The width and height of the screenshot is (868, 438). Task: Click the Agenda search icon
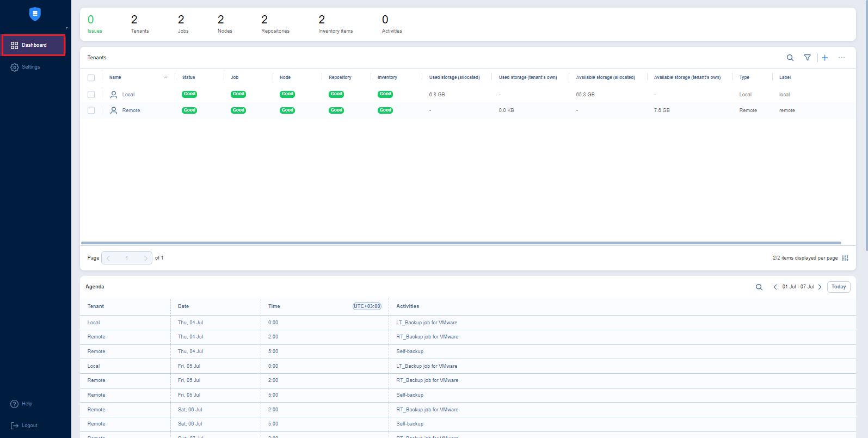click(x=759, y=287)
